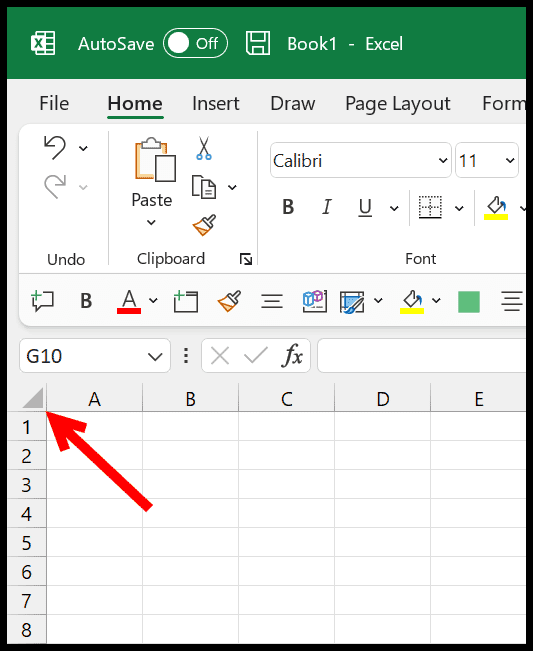Click the Borders icon in Font group
This screenshot has width=533, height=651.
point(430,207)
